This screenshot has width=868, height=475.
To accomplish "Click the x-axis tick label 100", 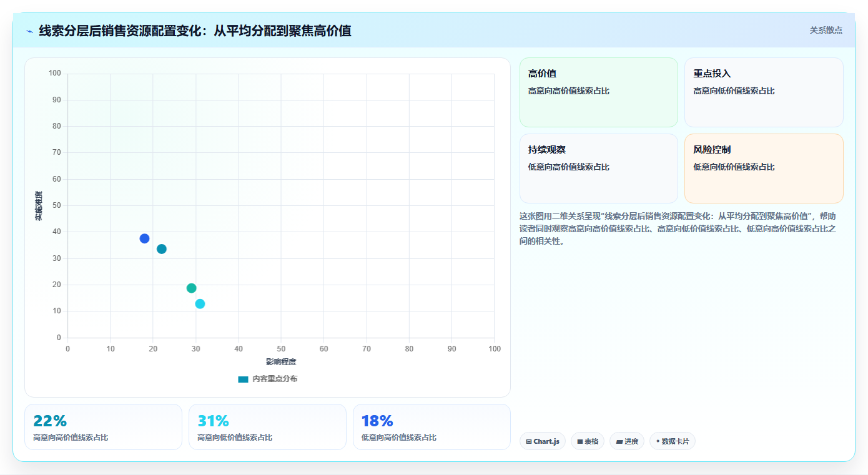I will click(495, 349).
